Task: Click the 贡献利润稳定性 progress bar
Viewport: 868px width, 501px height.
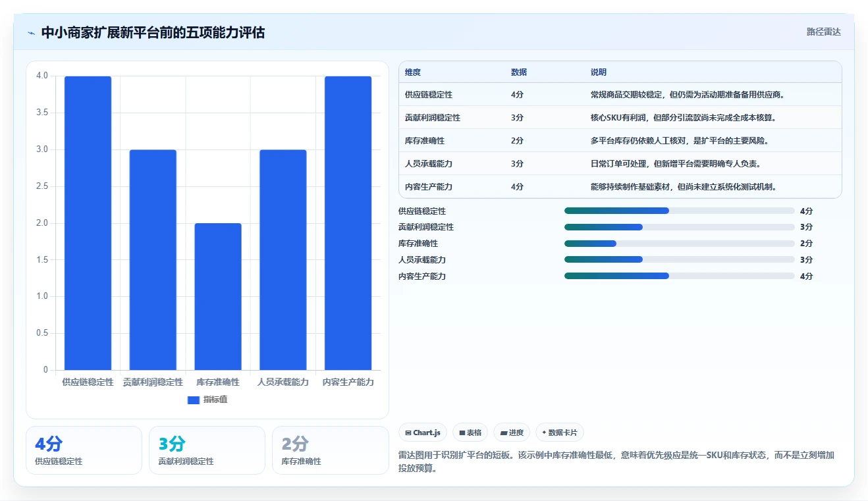Action: point(680,227)
